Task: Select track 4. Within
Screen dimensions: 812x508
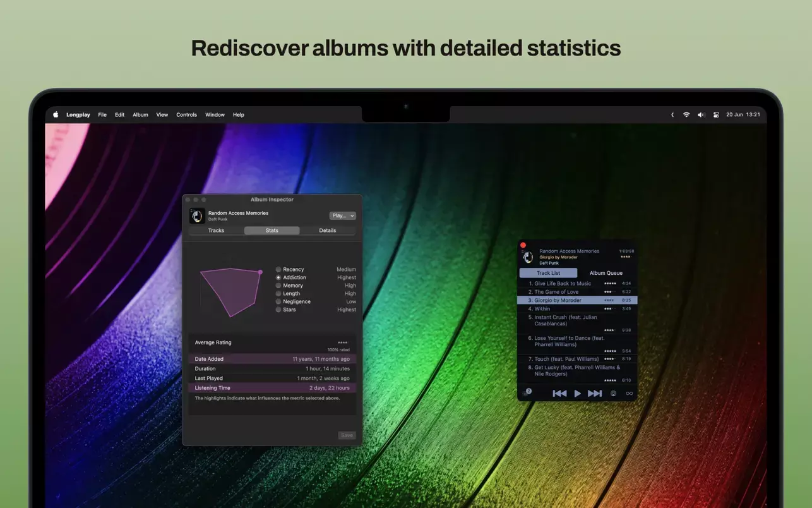Action: (577, 309)
